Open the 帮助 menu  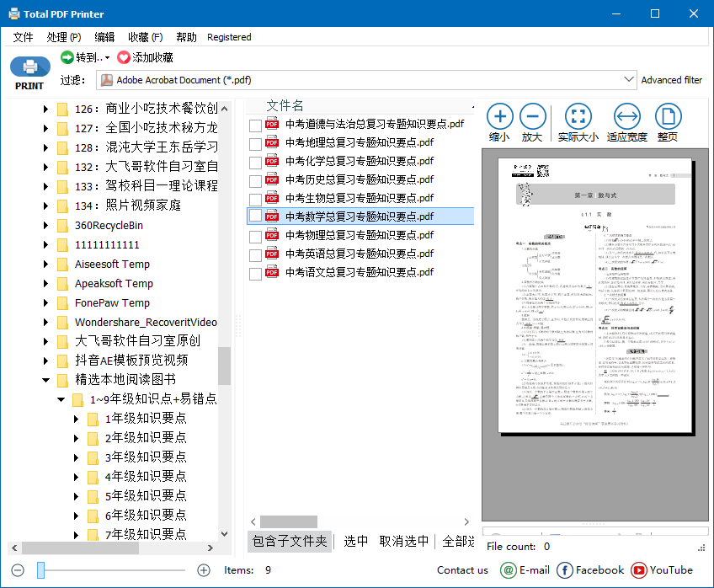tap(186, 37)
